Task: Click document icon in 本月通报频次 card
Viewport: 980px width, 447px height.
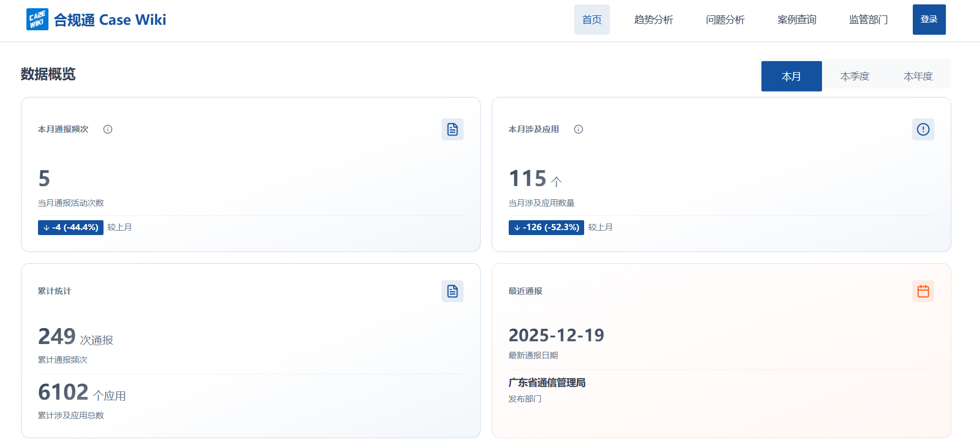Action: tap(453, 129)
